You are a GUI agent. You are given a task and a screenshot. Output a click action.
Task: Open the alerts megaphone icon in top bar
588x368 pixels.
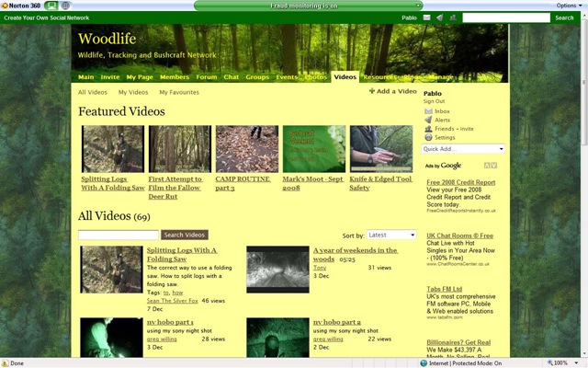click(439, 17)
